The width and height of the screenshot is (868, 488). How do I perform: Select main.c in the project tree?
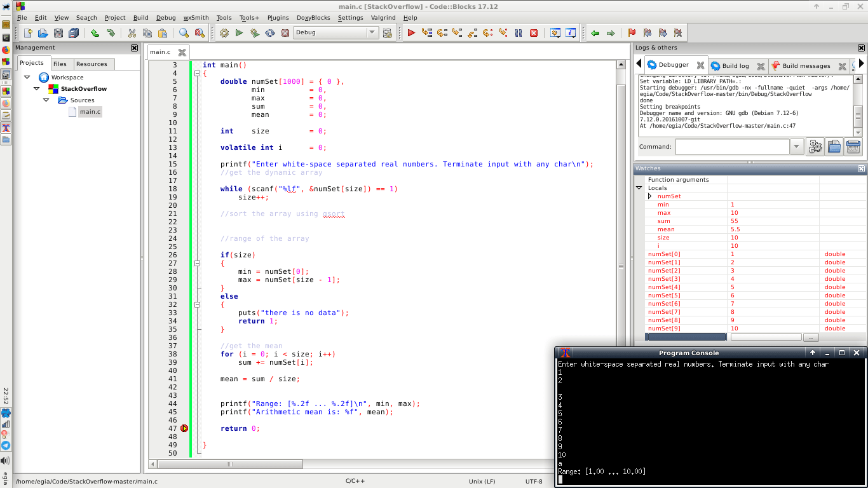tap(89, 112)
